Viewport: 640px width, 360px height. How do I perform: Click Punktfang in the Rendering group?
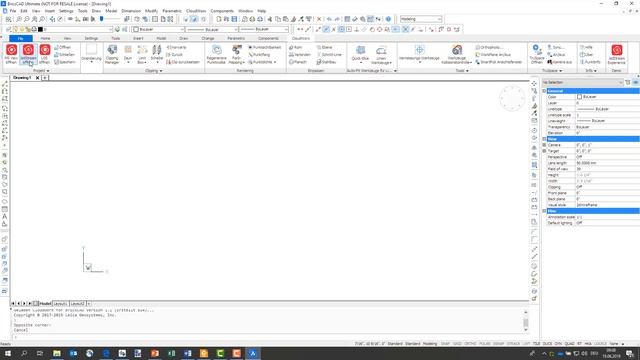259,55
